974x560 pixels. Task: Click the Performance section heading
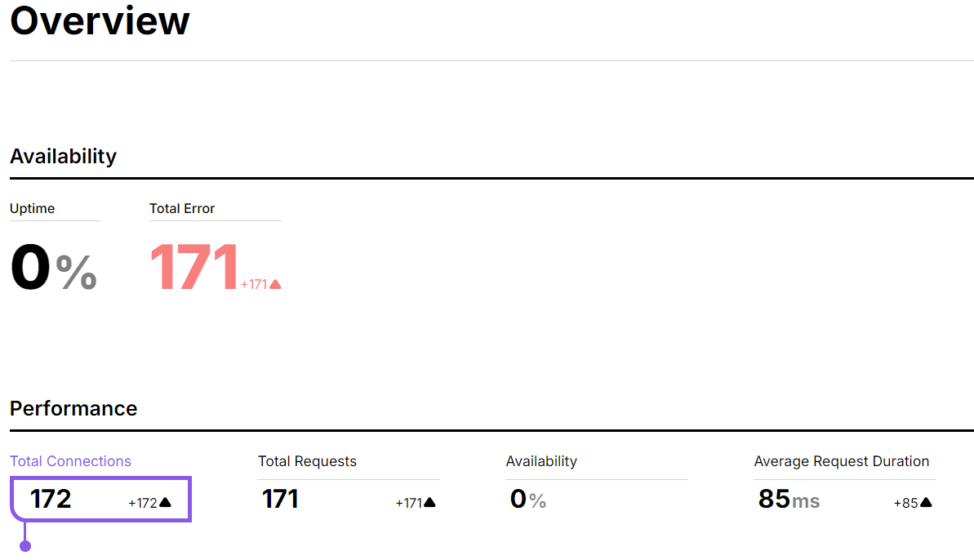click(x=73, y=408)
